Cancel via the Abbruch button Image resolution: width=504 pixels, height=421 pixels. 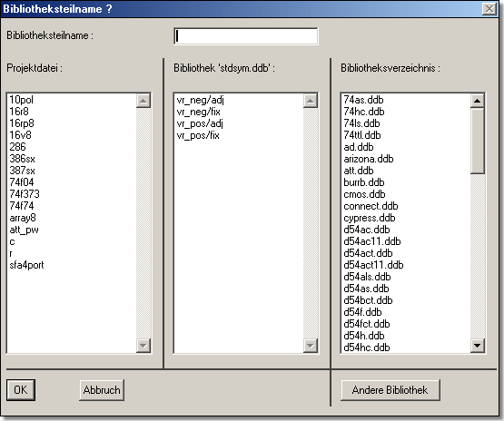point(102,390)
